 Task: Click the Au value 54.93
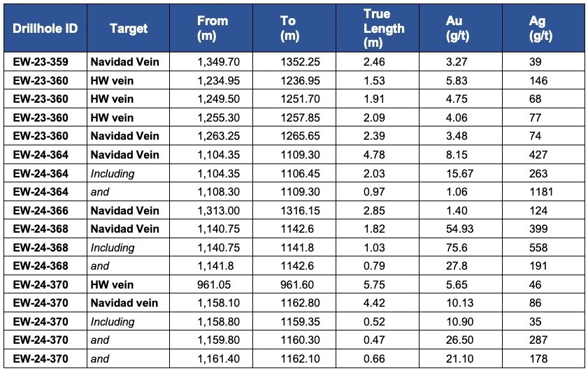point(459,229)
